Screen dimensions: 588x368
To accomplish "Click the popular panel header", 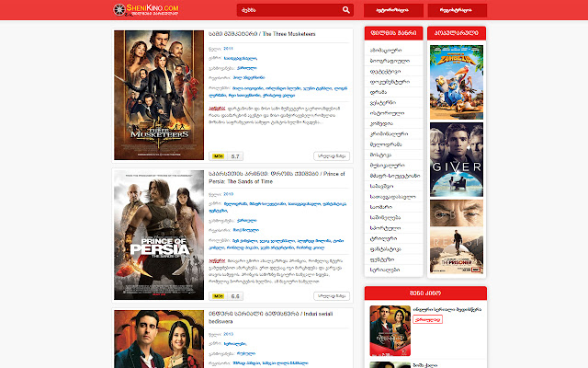I will pyautogui.click(x=457, y=33).
